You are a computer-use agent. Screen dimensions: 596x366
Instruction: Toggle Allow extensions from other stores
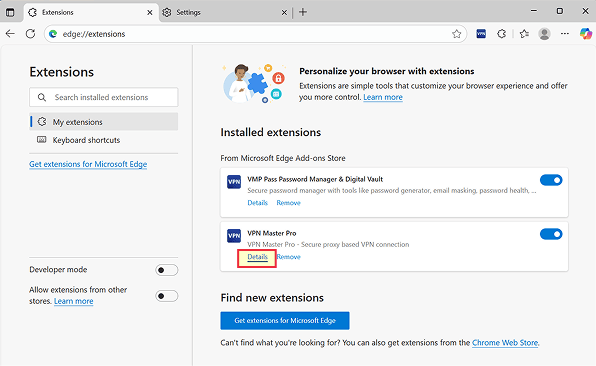pyautogui.click(x=166, y=296)
